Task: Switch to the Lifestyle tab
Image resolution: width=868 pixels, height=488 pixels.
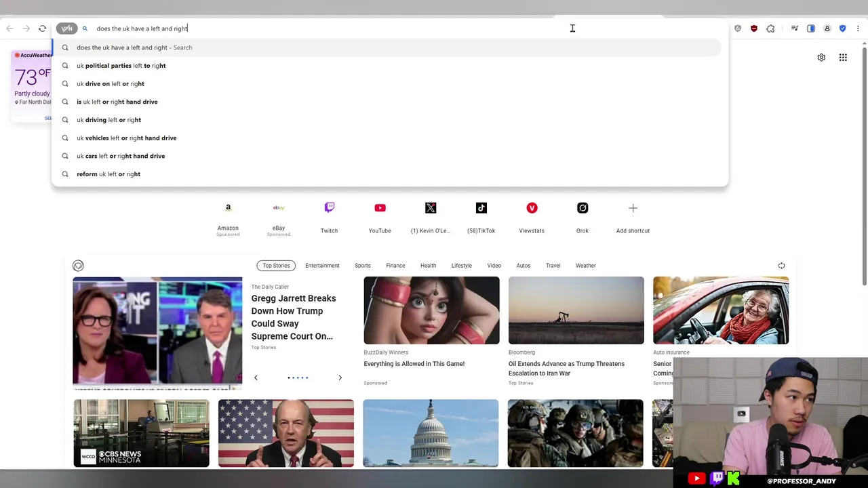Action: click(462, 266)
